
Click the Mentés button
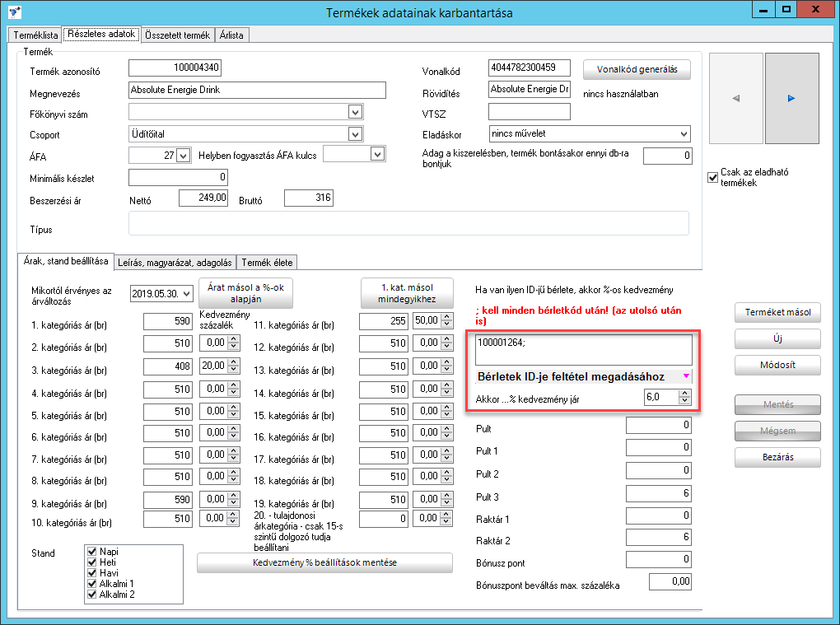coord(778,405)
